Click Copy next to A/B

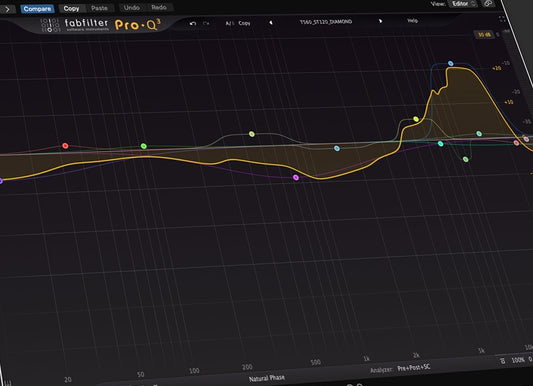(244, 23)
